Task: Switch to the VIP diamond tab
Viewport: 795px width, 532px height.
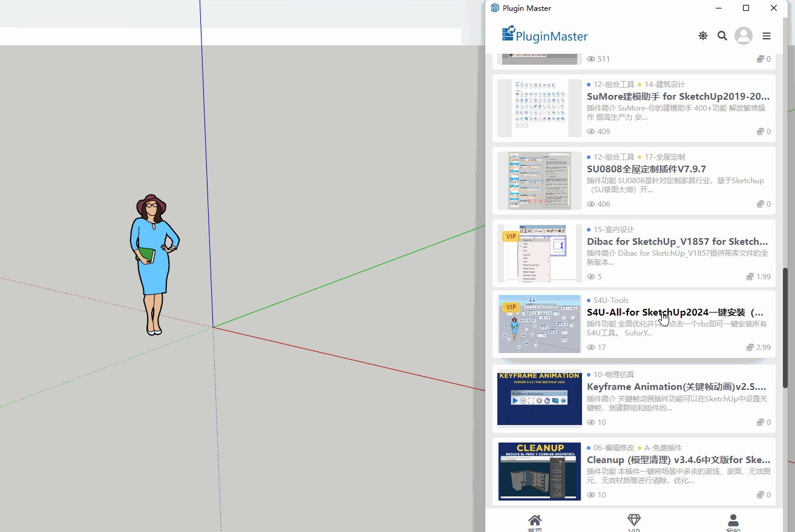Action: pos(633,522)
